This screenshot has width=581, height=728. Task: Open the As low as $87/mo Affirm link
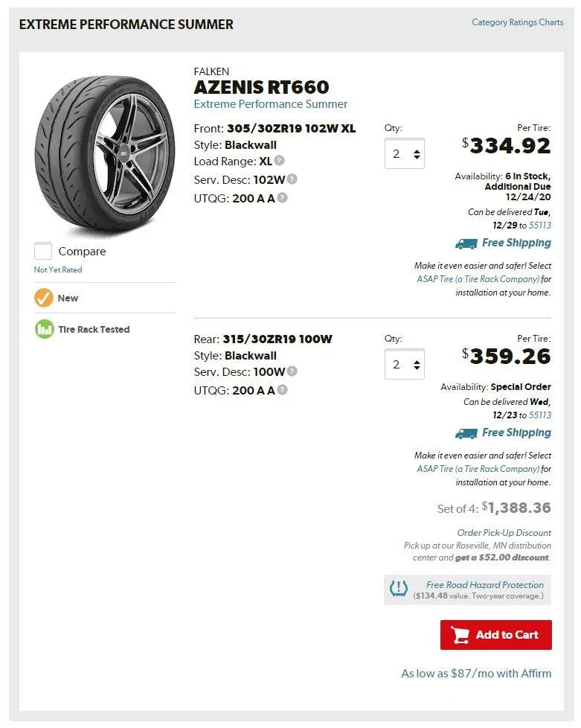pos(477,673)
